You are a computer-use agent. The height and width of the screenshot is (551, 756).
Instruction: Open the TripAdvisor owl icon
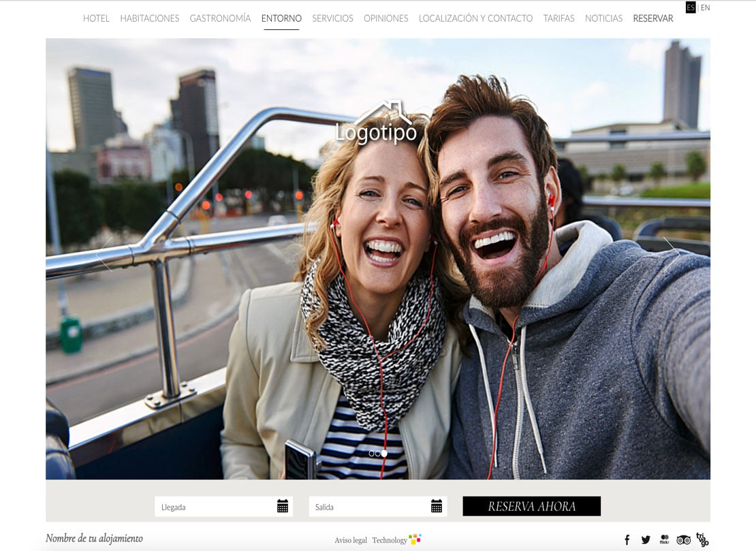(683, 540)
